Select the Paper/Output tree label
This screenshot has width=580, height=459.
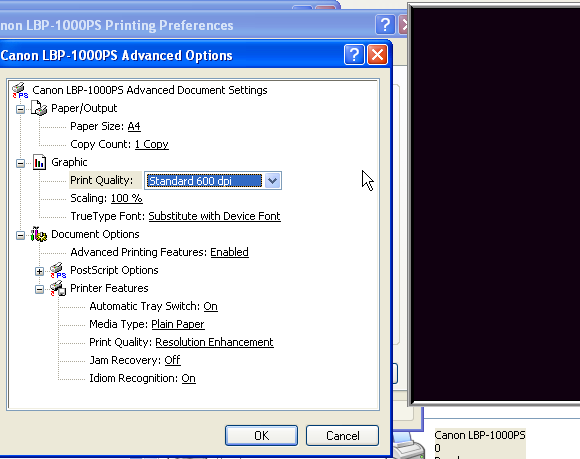tap(84, 108)
